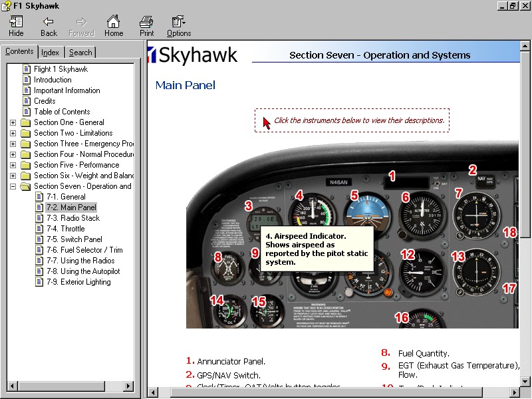The image size is (532, 399).
Task: Click the contents tree horizontal scrollbar thumb
Action: tap(61, 386)
